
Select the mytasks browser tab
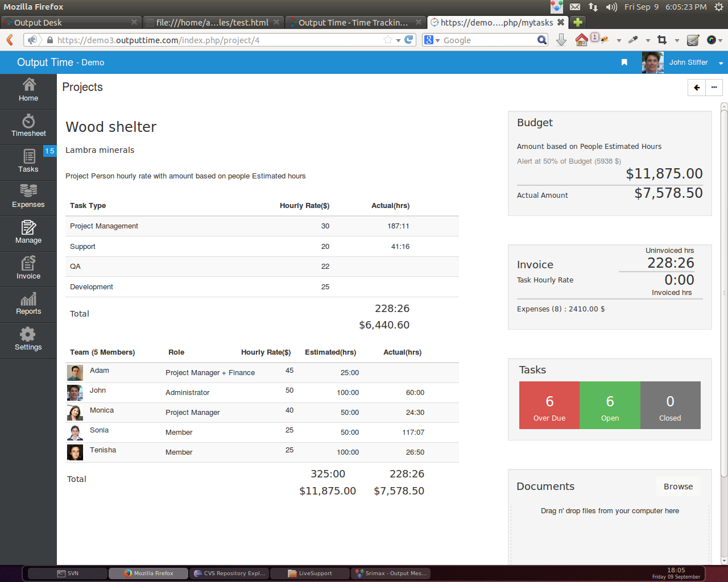tap(497, 22)
